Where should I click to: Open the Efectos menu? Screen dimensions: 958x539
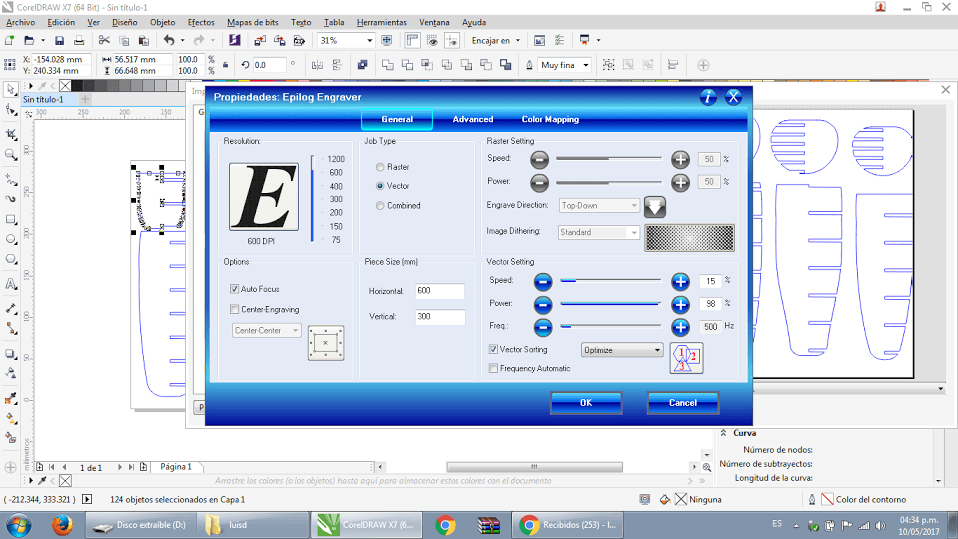(201, 22)
